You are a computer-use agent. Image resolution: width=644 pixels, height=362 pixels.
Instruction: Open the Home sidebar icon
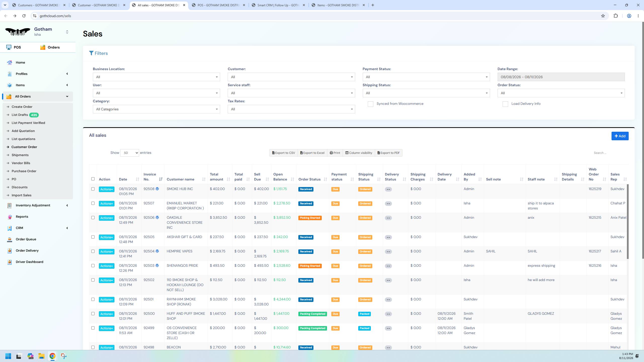coord(10,63)
